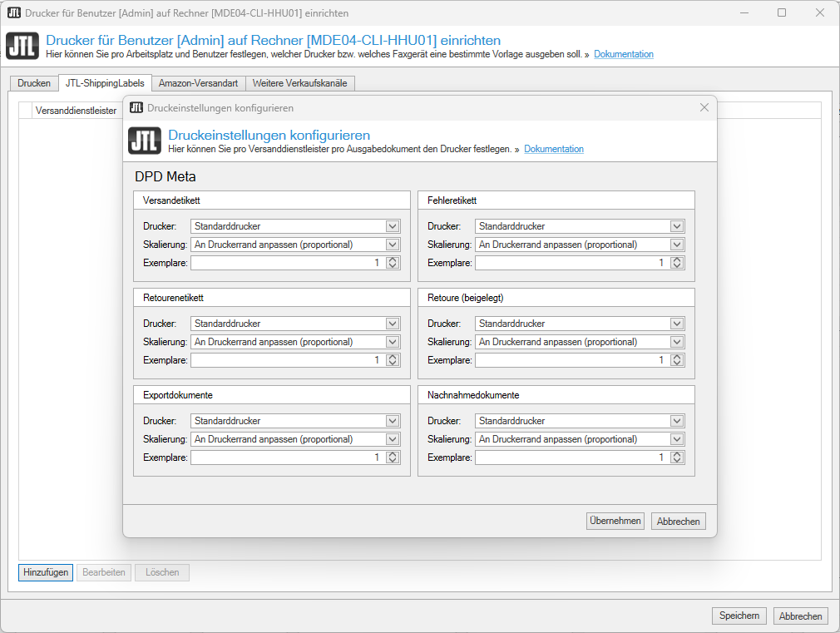Viewport: 840px width, 633px height.
Task: Open Versandetikett Drucker dropdown
Action: (x=393, y=226)
